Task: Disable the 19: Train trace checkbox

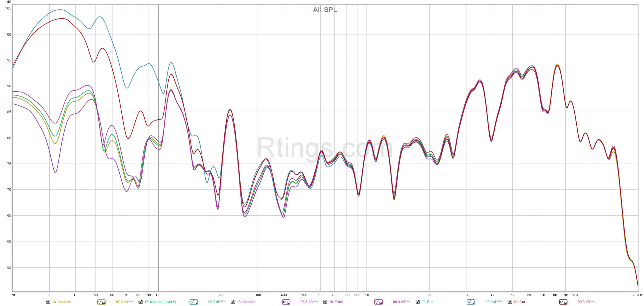Action: tap(325, 302)
